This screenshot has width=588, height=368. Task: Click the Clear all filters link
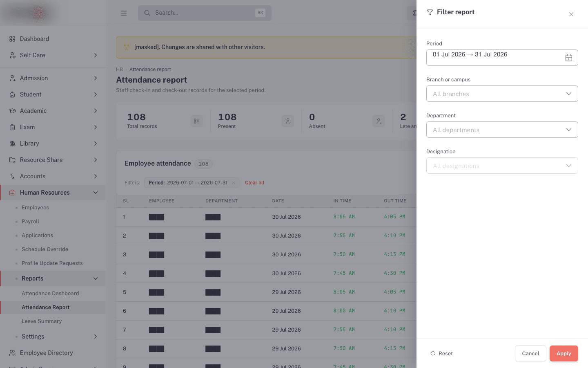pos(254,183)
